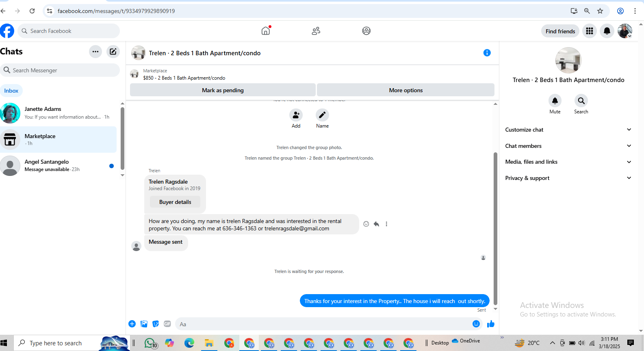Insert emoji from composer smiley icon
The width and height of the screenshot is (644, 351).
tap(476, 324)
